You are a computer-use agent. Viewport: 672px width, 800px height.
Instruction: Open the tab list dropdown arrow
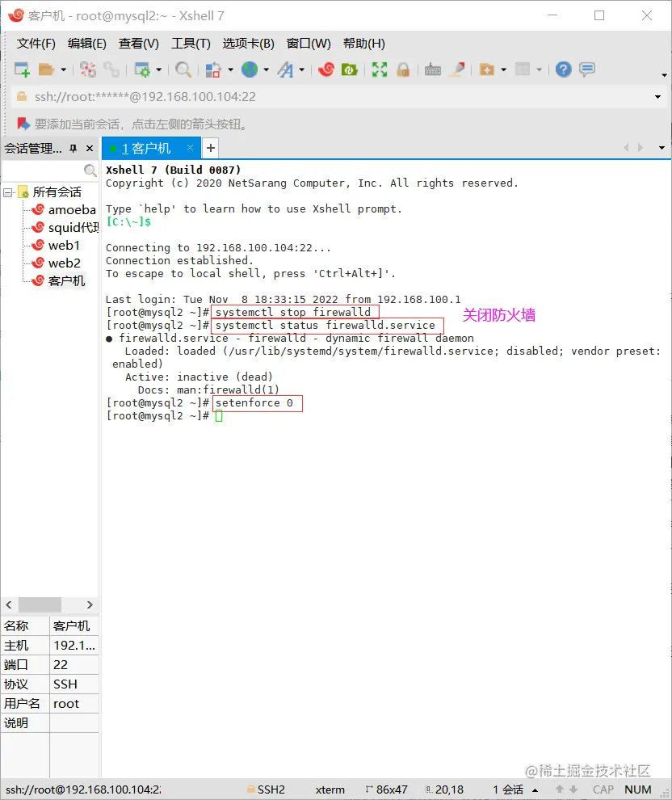click(661, 148)
